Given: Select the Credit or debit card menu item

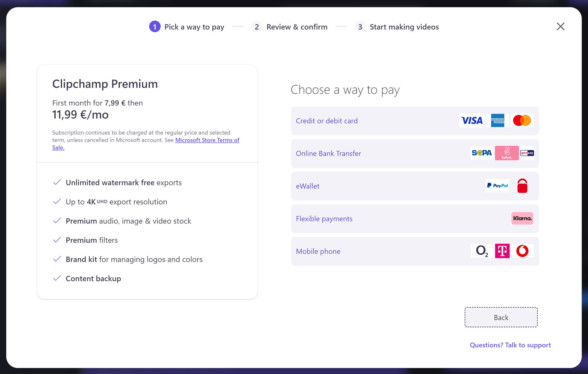Looking at the screenshot, I should [x=414, y=120].
